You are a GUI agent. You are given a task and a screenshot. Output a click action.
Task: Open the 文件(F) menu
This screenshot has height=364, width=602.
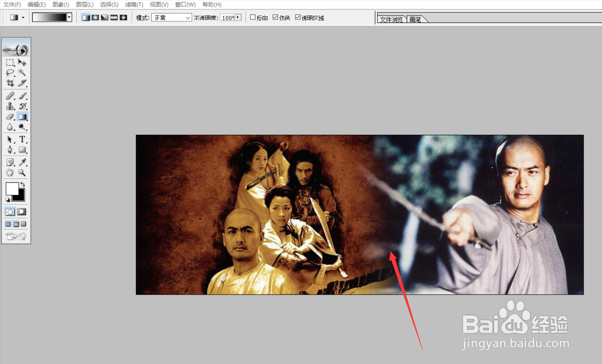pyautogui.click(x=12, y=4)
